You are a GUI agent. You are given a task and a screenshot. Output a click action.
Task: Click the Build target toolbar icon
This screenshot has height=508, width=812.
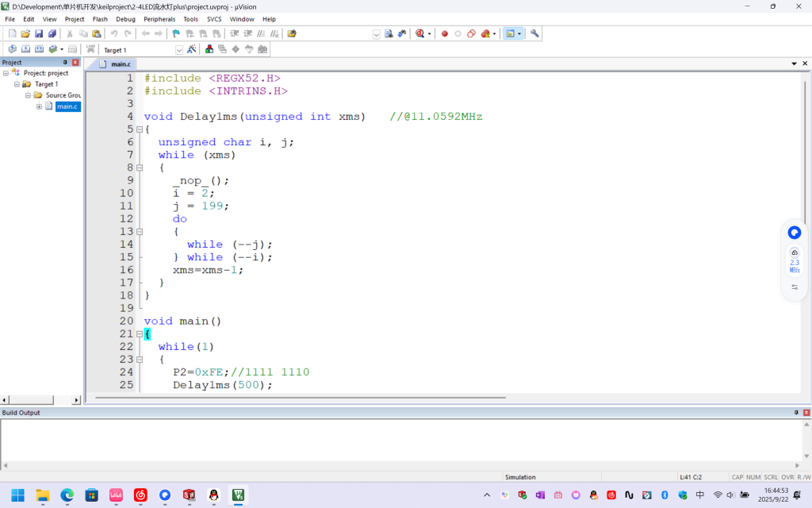pyautogui.click(x=25, y=49)
